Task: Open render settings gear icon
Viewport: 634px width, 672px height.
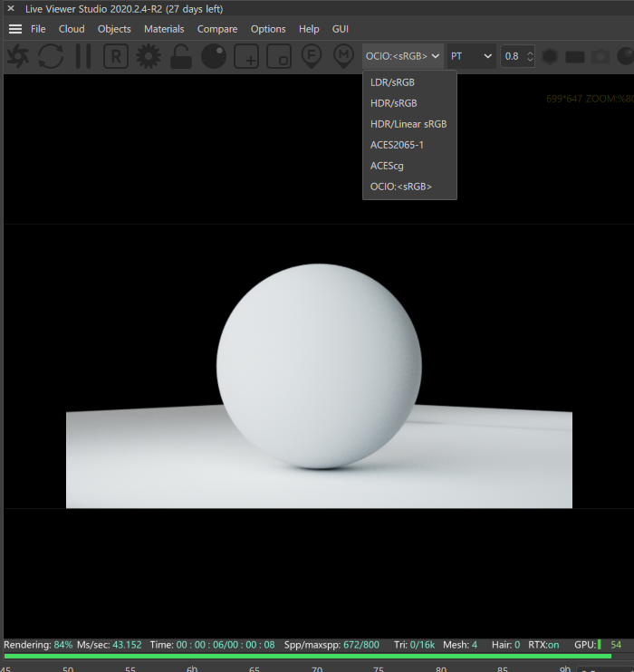Action: click(x=149, y=56)
